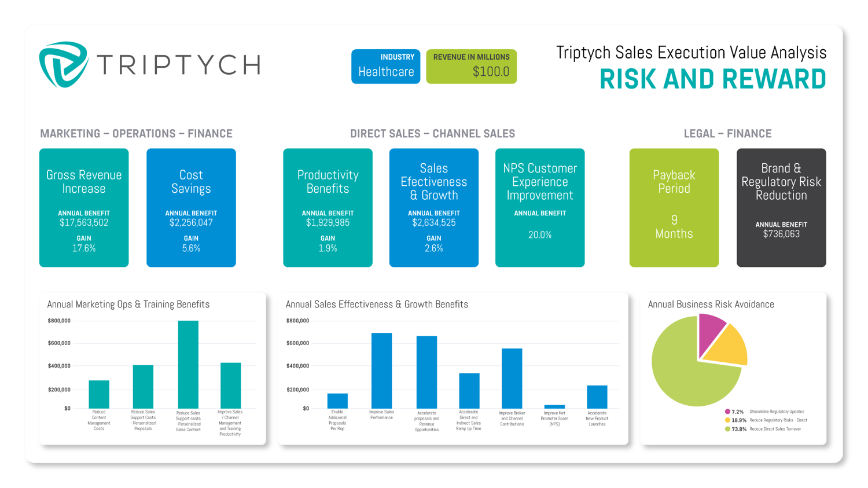
Task: Open the Brand & Regulatory Risk Reduction card
Action: 781,207
